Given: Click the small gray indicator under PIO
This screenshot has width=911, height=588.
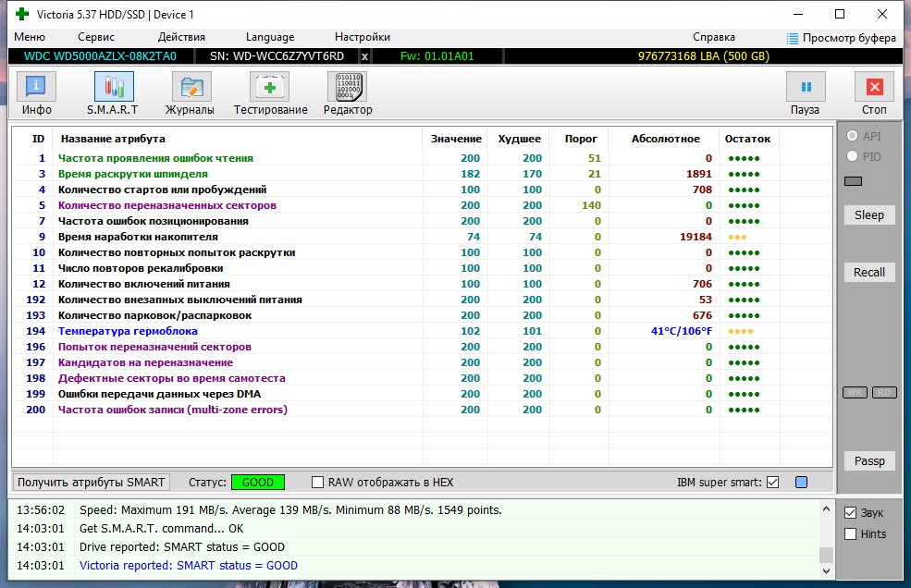Looking at the screenshot, I should [x=853, y=181].
